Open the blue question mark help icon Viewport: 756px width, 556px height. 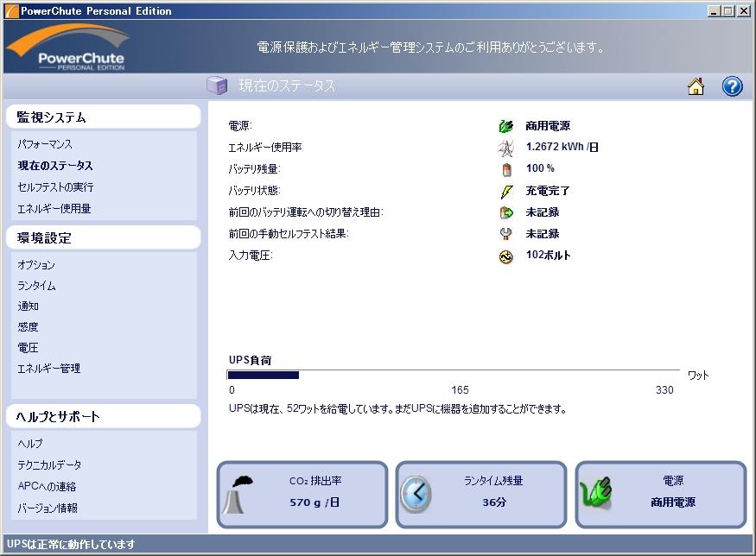732,86
